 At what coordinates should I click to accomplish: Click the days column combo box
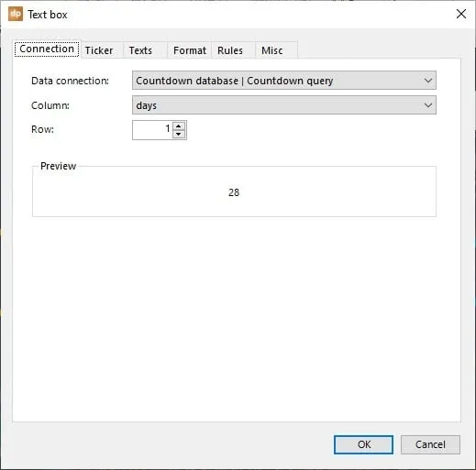coord(284,105)
